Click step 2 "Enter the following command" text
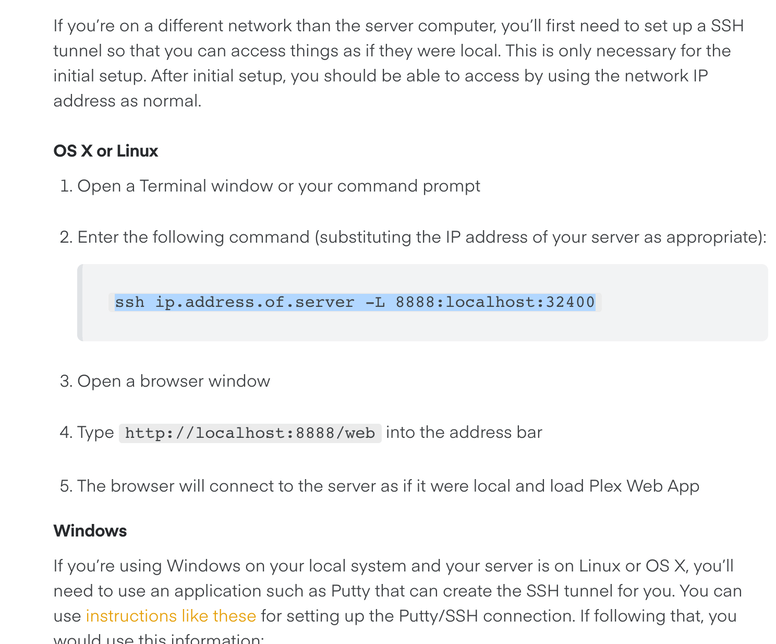This screenshot has height=644, width=776. pyautogui.click(x=420, y=237)
